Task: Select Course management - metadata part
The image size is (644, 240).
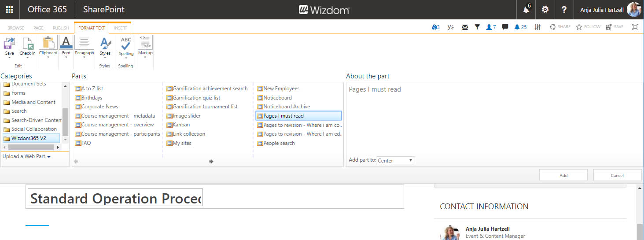Action: point(115,116)
